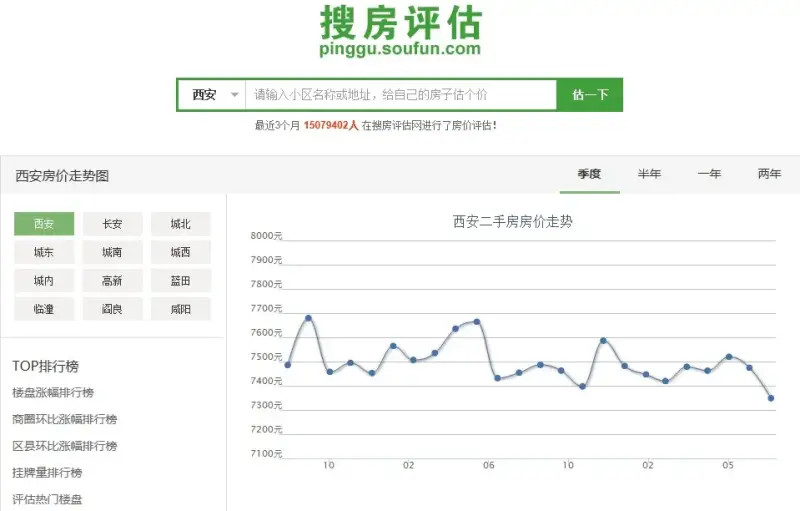Screen dimensions: 800x511
Task: Select the 长安 district button
Action: click(x=112, y=224)
